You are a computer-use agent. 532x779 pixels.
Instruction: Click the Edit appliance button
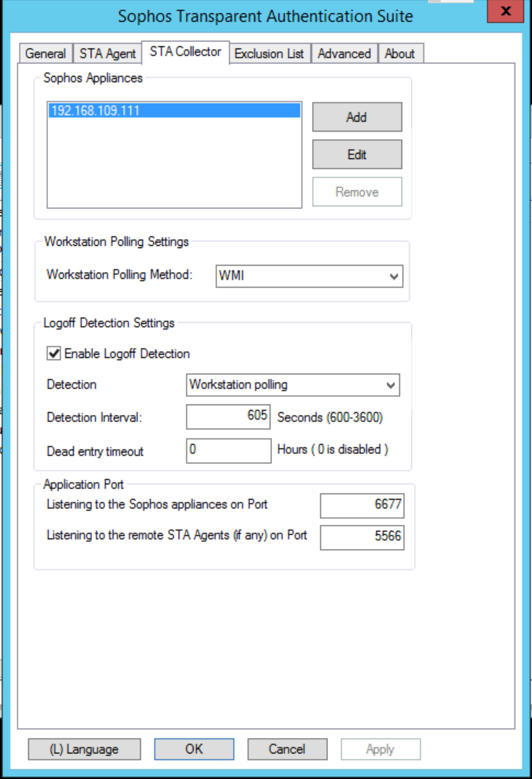pyautogui.click(x=357, y=154)
